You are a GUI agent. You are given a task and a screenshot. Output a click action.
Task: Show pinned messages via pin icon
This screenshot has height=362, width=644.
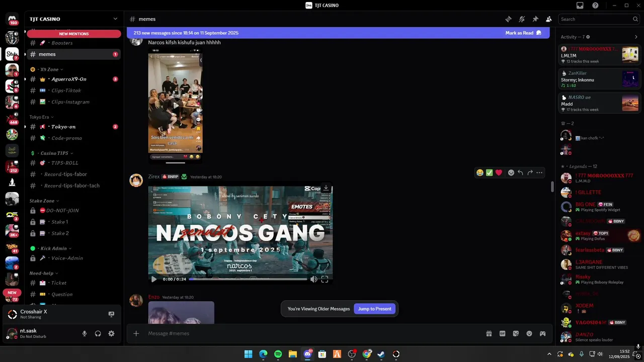point(535,19)
